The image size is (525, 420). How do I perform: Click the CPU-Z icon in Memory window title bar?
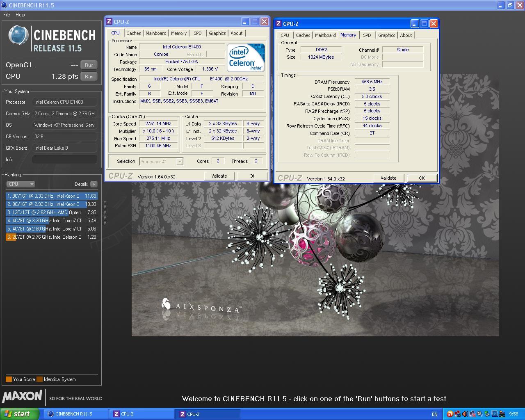point(278,24)
